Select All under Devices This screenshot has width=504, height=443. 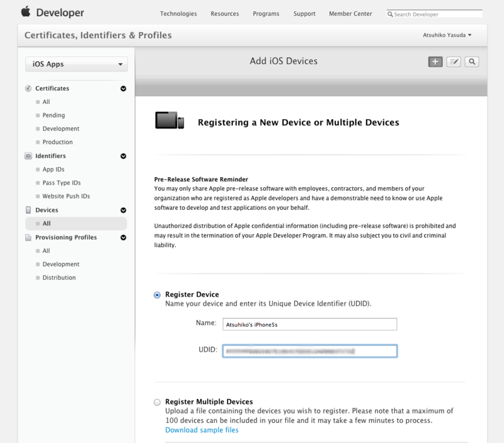point(76,224)
